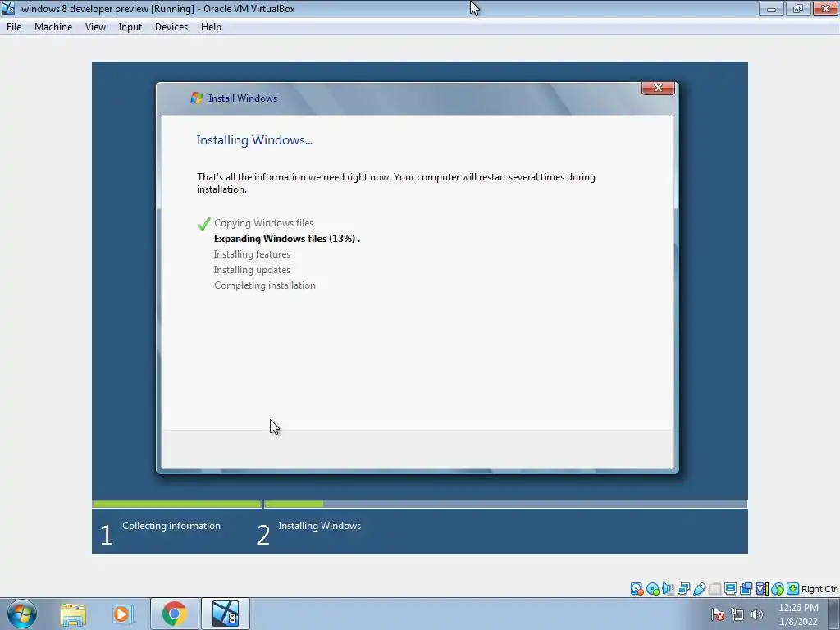Click the Windows flag icon in Install Windows title
Screen dimensions: 840x630
coord(197,98)
